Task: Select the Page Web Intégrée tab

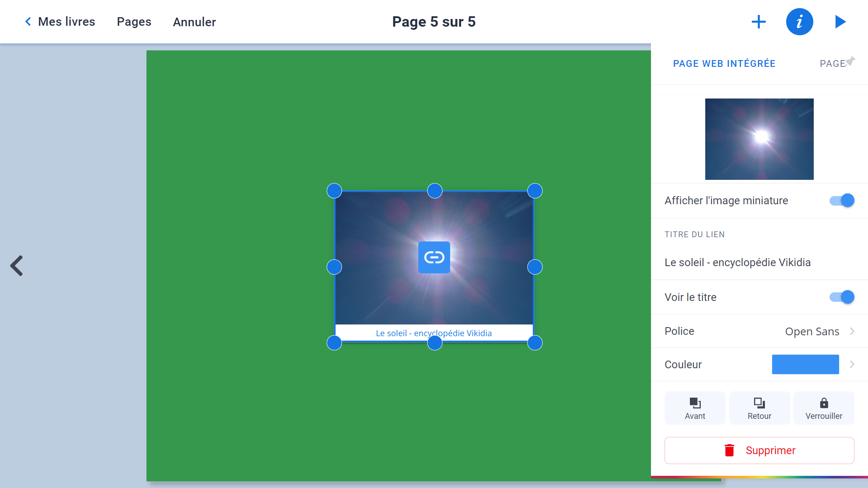Action: coord(724,64)
